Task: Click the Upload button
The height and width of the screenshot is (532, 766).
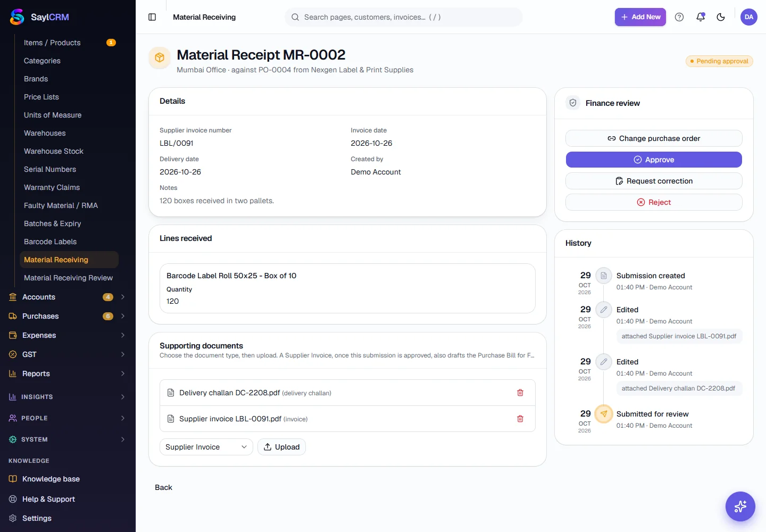Action: (281, 447)
